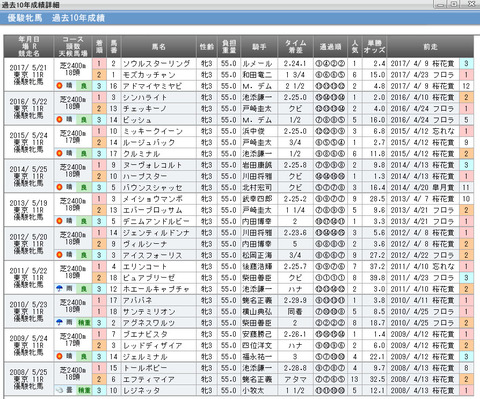Screen dimensions: 480x399
Task: Click the 性齢 column header
Action: pyautogui.click(x=207, y=47)
